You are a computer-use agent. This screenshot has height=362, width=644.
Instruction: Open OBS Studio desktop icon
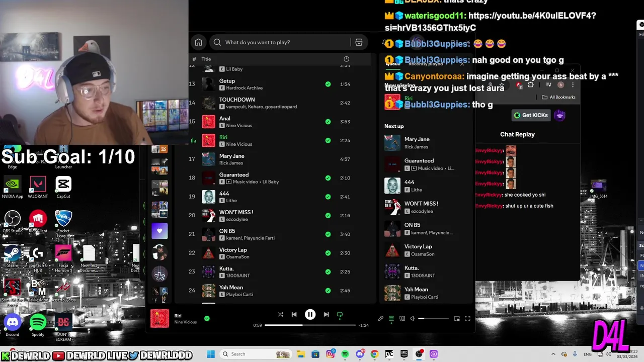13,222
